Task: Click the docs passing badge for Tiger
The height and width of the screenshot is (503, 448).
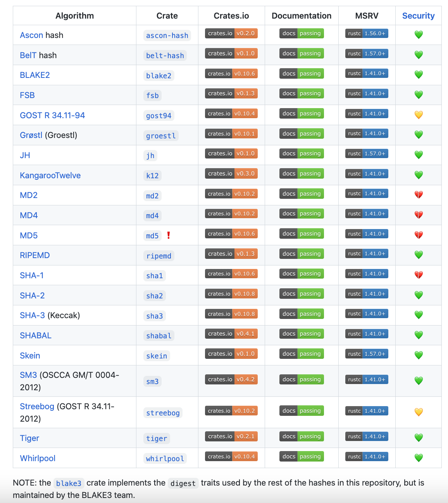Action: coord(302,436)
